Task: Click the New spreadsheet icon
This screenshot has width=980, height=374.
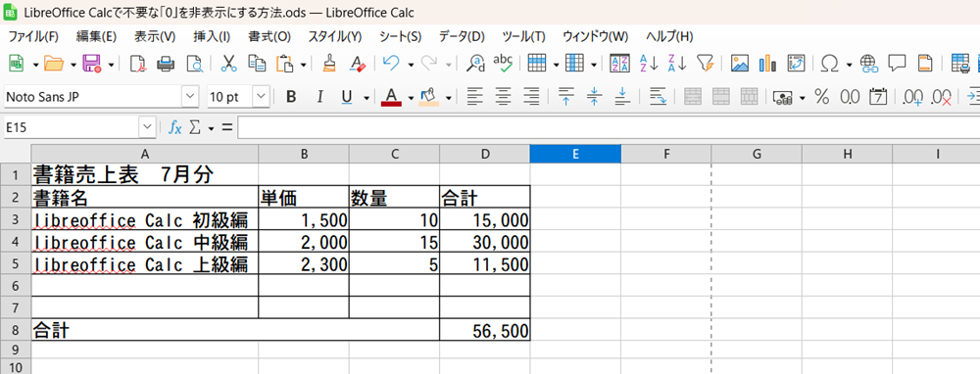Action: [x=16, y=63]
